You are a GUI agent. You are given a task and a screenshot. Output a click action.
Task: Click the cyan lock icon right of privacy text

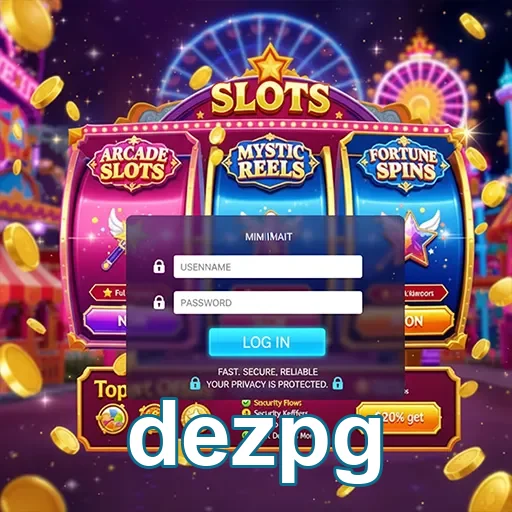click(x=338, y=383)
